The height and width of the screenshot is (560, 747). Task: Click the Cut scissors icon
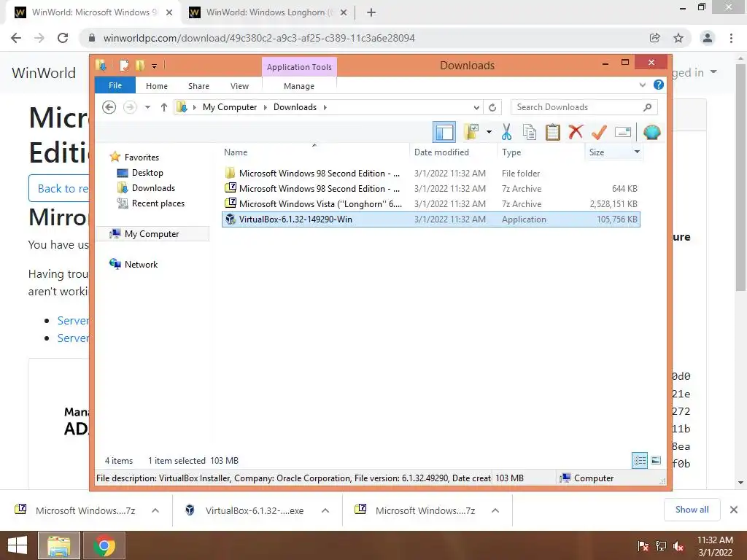[x=506, y=132]
